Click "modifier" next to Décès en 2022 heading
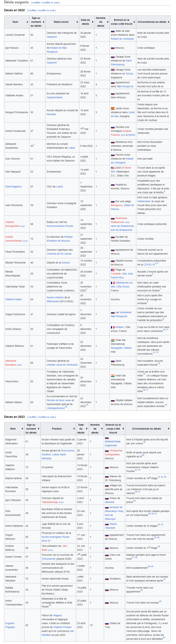This screenshot has width=176, height=644. (x=32, y=10)
